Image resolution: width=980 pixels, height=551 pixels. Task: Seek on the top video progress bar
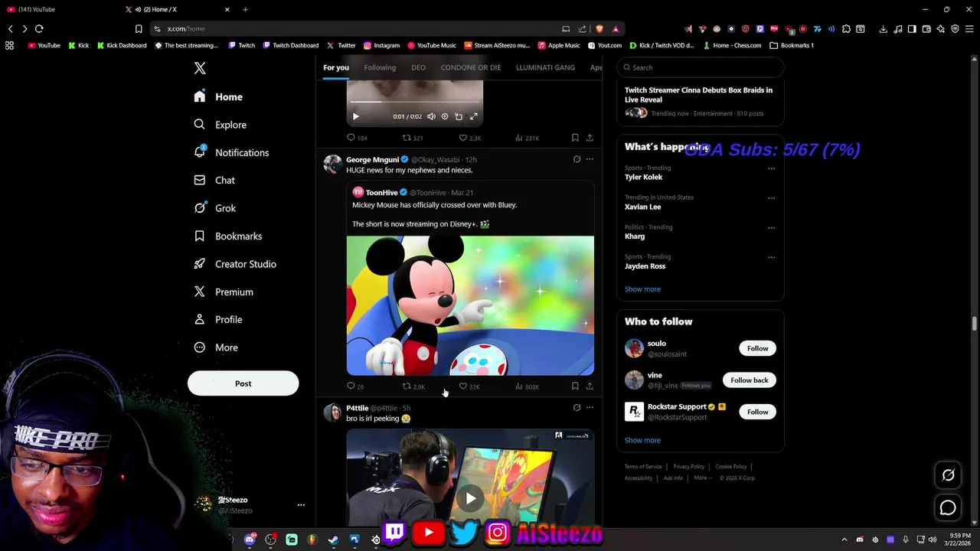coord(414,102)
